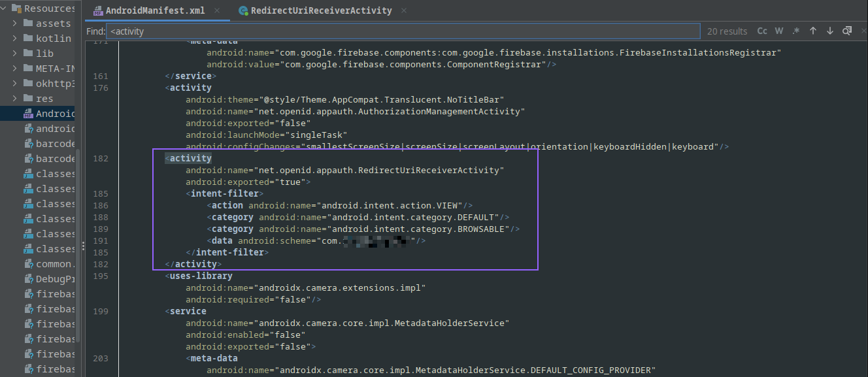Screen dimensions: 868x377
Task: Click the META-INF folder icon
Action: click(28, 69)
